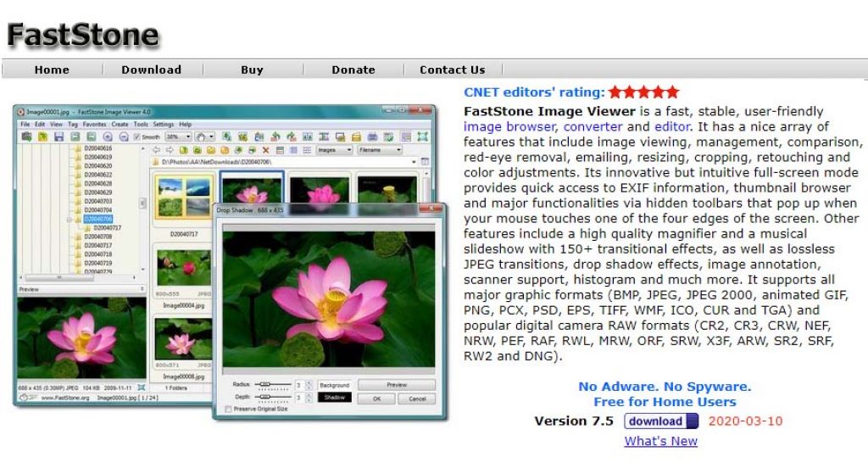Open the Donate page tab
This screenshot has width=868, height=474.
click(x=353, y=70)
